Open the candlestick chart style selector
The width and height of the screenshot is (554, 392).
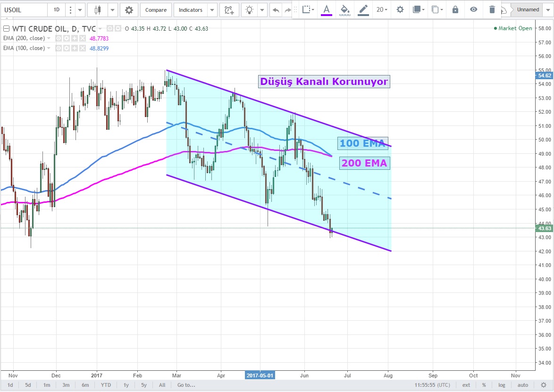click(98, 9)
